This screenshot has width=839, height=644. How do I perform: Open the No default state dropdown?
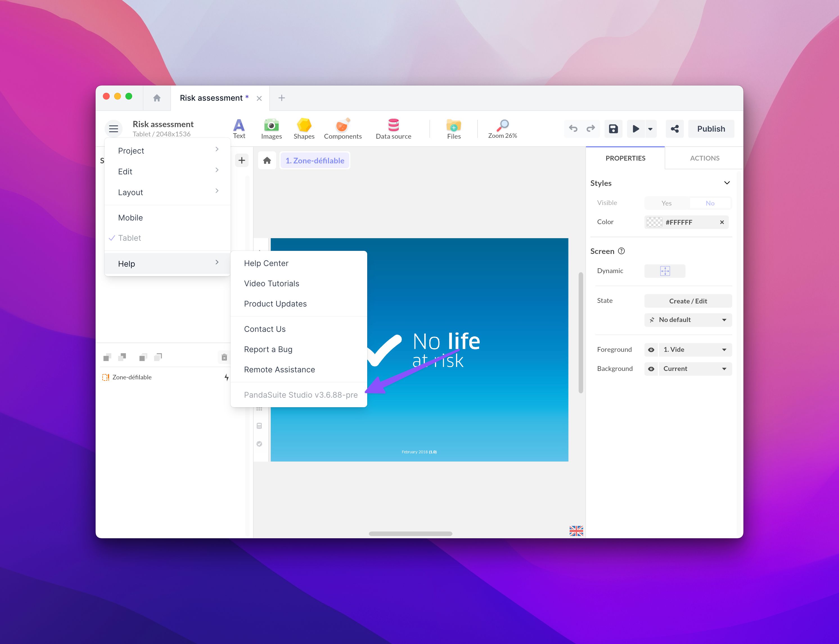coord(688,320)
